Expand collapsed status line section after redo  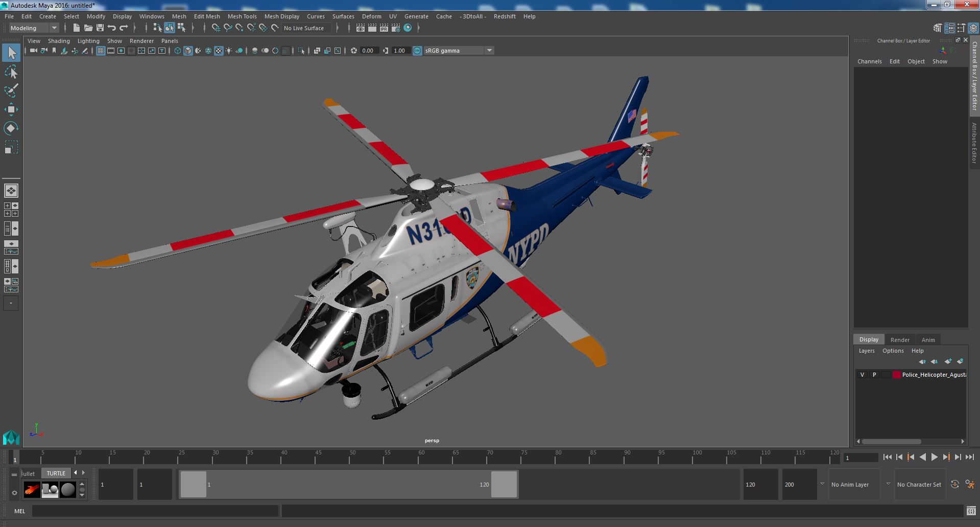(x=135, y=28)
